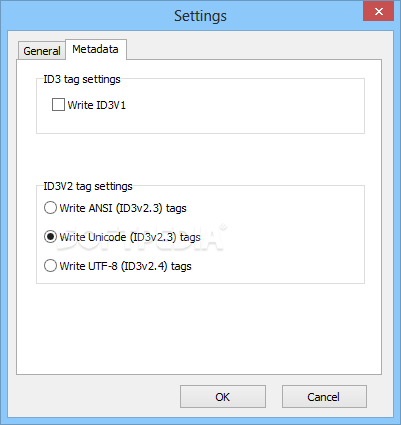Select Write ANSI (ID3v2.3) tags radio button

click(x=50, y=208)
